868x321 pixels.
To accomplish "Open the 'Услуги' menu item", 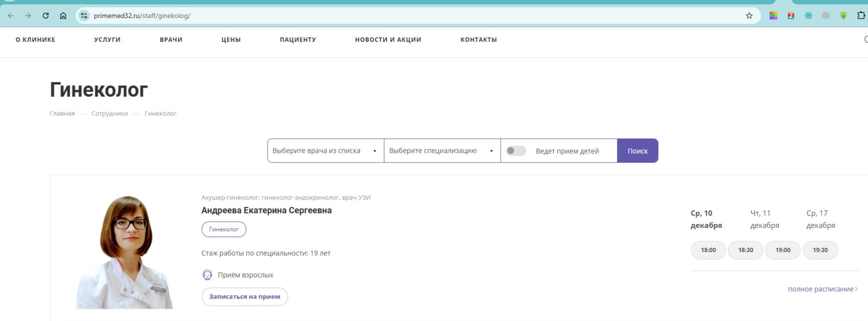I will pyautogui.click(x=107, y=40).
